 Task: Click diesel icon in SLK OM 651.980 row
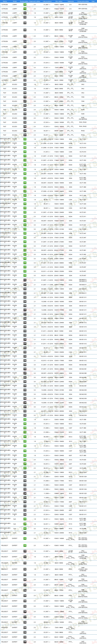(25, 533)
